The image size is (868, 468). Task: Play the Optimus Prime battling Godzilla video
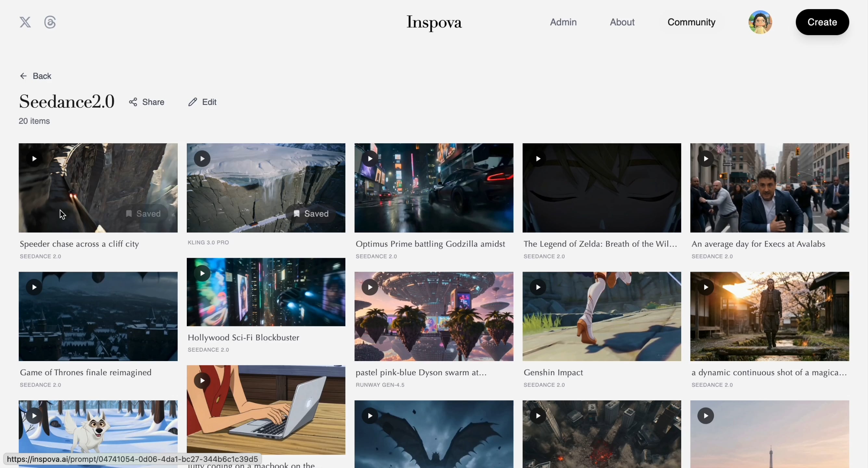370,159
